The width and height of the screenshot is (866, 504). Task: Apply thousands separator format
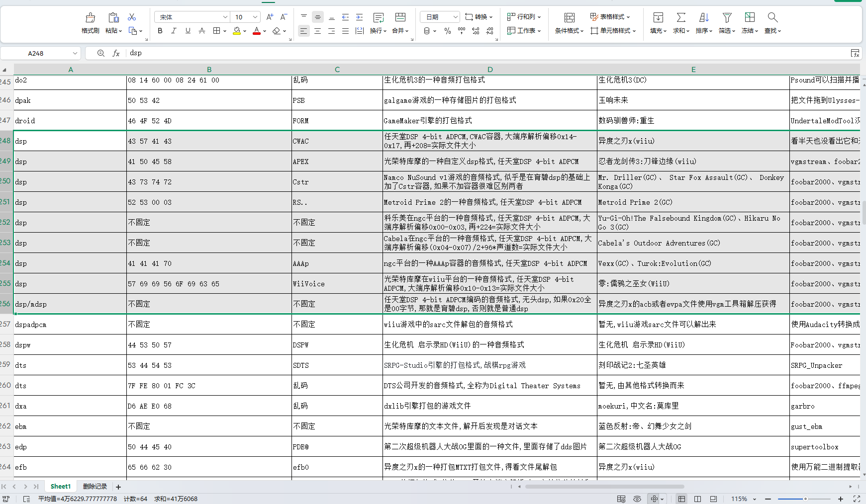[462, 31]
